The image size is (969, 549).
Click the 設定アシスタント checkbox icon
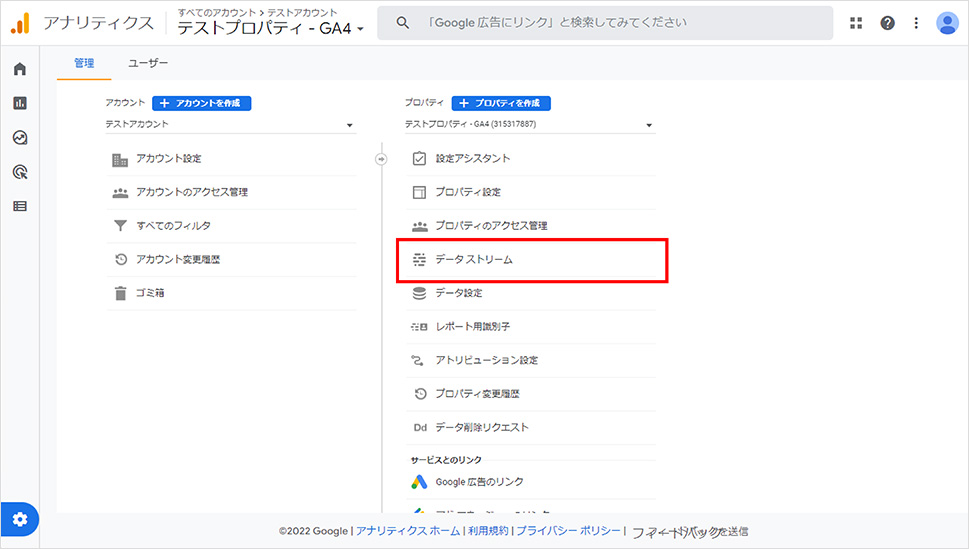419,159
